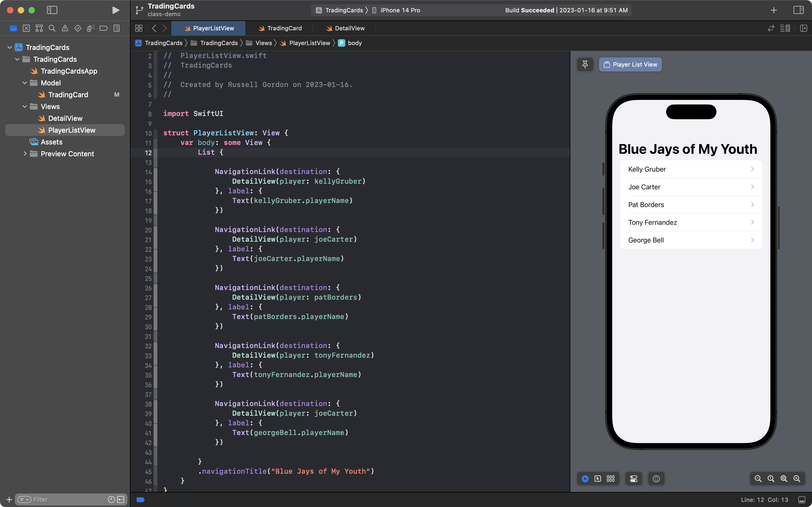Click the color scheme toggle icon

point(634,478)
